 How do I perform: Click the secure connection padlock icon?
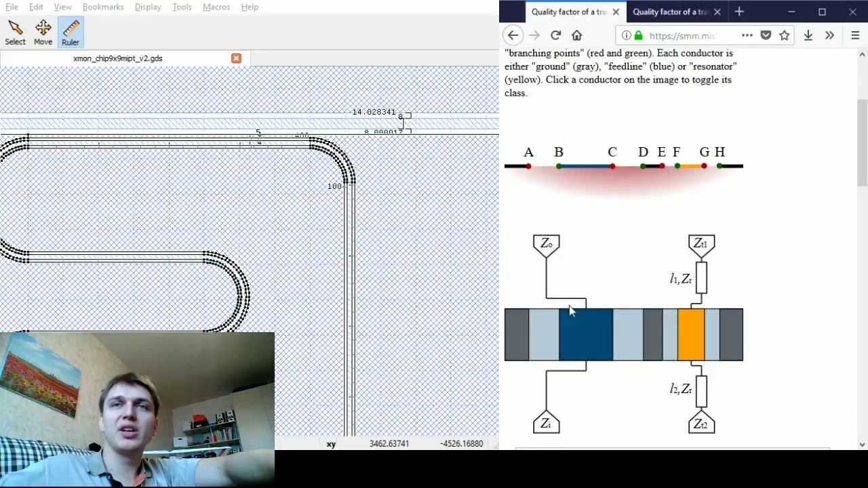(x=638, y=35)
